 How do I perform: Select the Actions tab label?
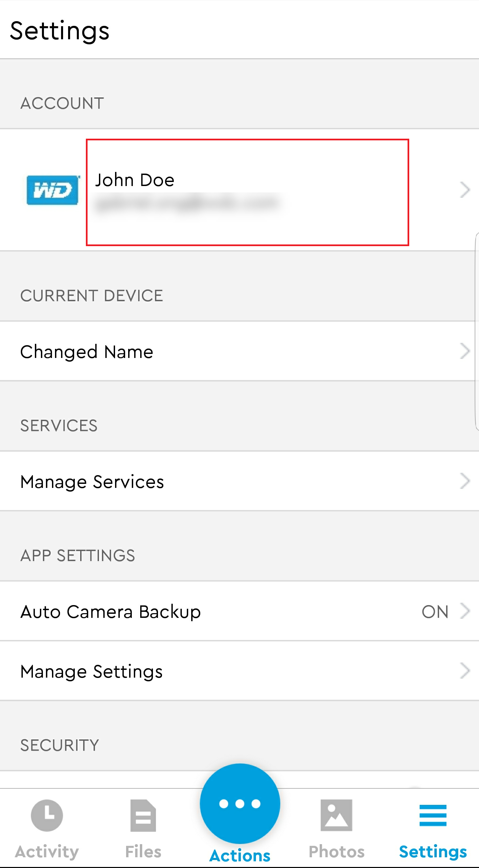click(240, 856)
